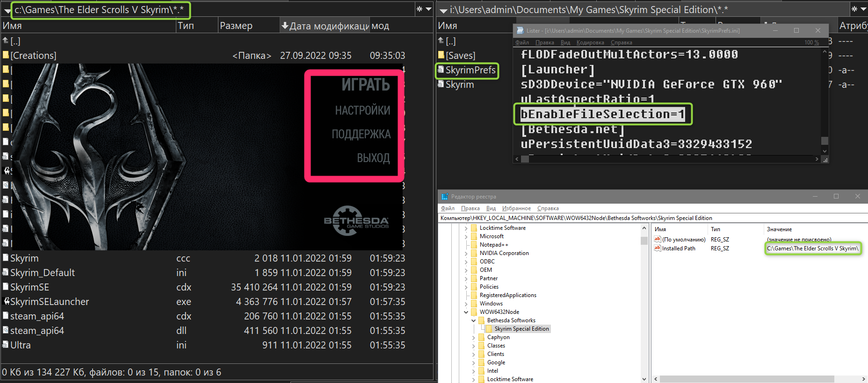
Task: Click the Registry Editor title bar icon
Action: [x=445, y=197]
